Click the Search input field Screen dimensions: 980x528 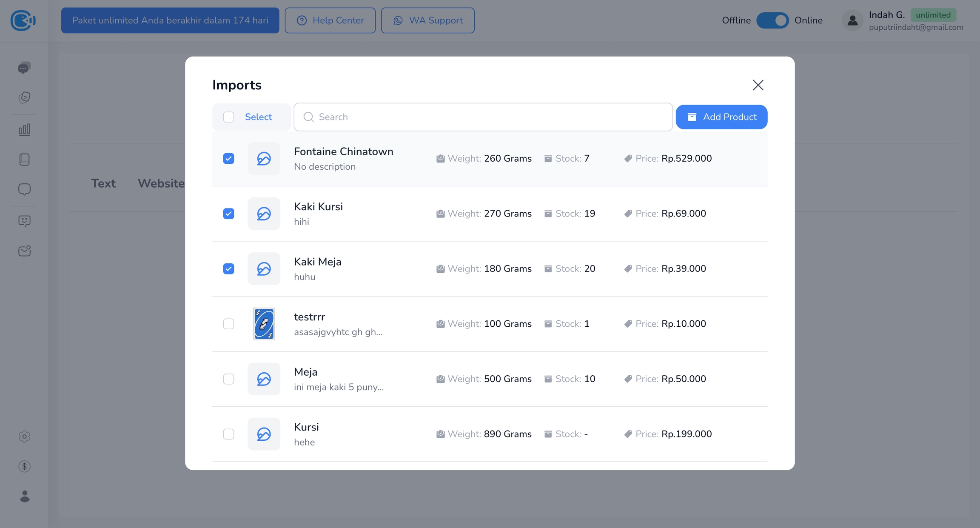[483, 117]
